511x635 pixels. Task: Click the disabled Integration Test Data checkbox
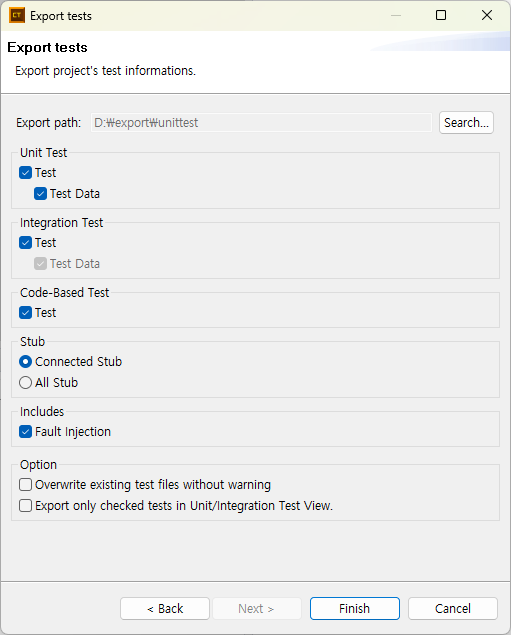click(40, 264)
